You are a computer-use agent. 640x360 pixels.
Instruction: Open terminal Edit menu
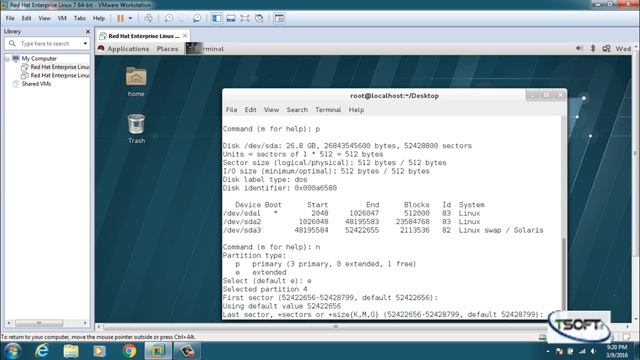click(250, 110)
